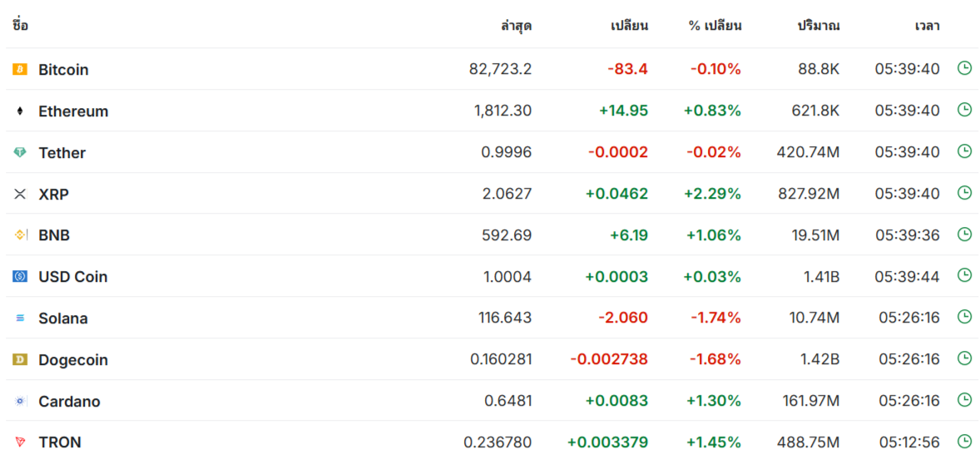Click the clock icon in Bitcoin row
Viewport: 980px width, 459px height.
[964, 68]
